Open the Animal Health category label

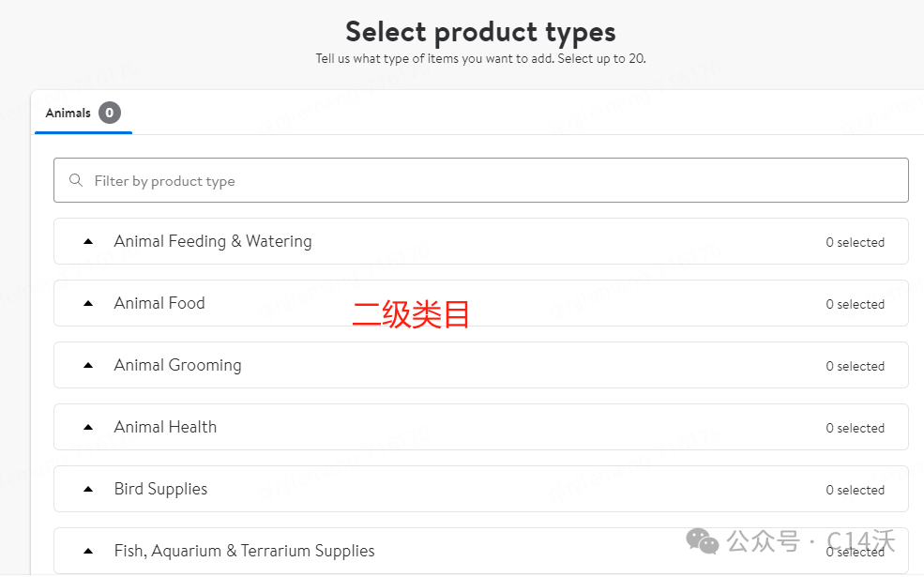165,427
